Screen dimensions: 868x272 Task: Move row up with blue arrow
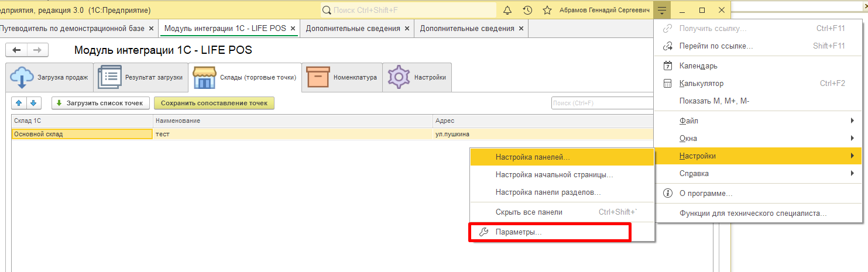click(19, 103)
